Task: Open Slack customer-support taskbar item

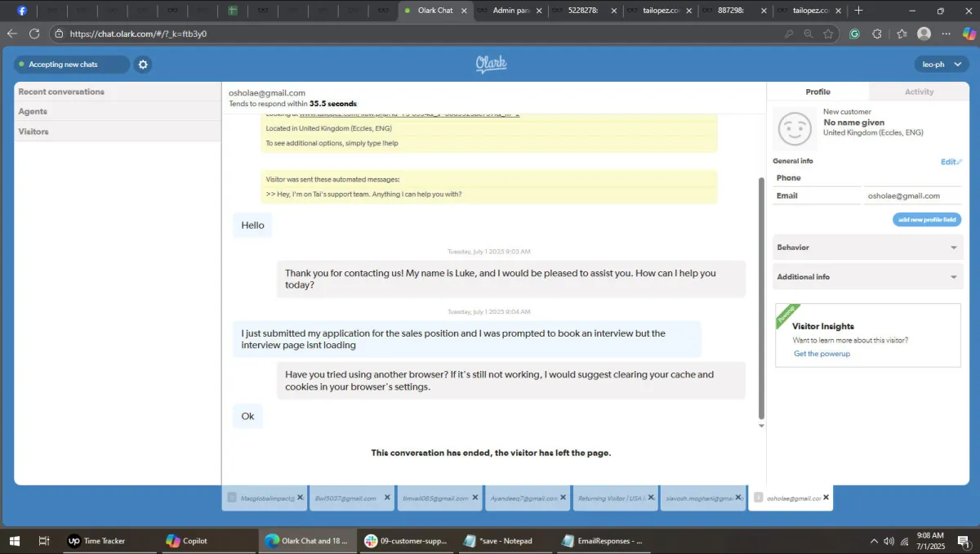Action: (405, 540)
